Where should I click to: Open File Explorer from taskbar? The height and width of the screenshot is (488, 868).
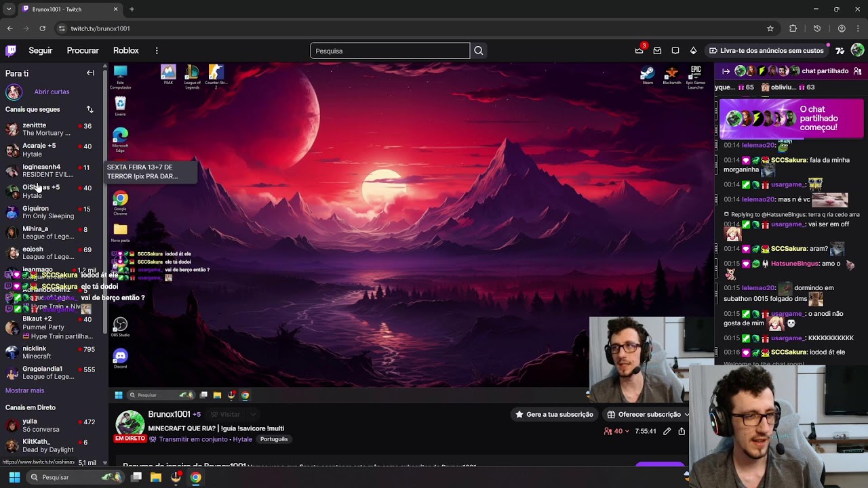coord(156,477)
